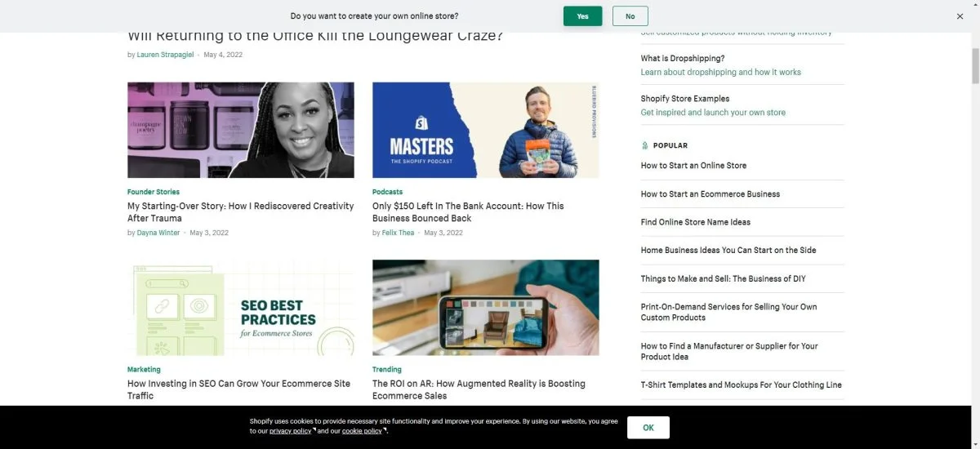Accept cookies with the OK button
Image resolution: width=980 pixels, height=449 pixels.
pos(648,427)
